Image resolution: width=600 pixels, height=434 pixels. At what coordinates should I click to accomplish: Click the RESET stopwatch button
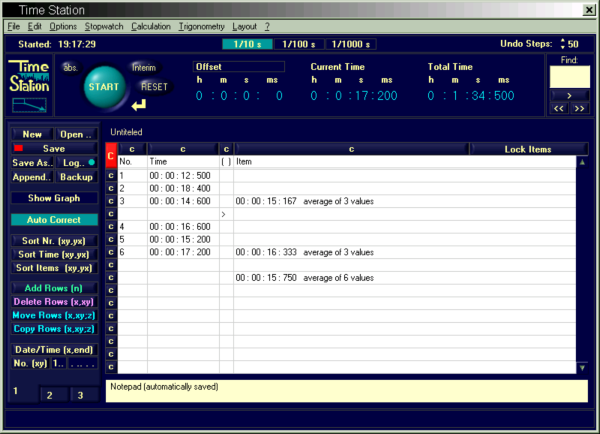tap(153, 87)
